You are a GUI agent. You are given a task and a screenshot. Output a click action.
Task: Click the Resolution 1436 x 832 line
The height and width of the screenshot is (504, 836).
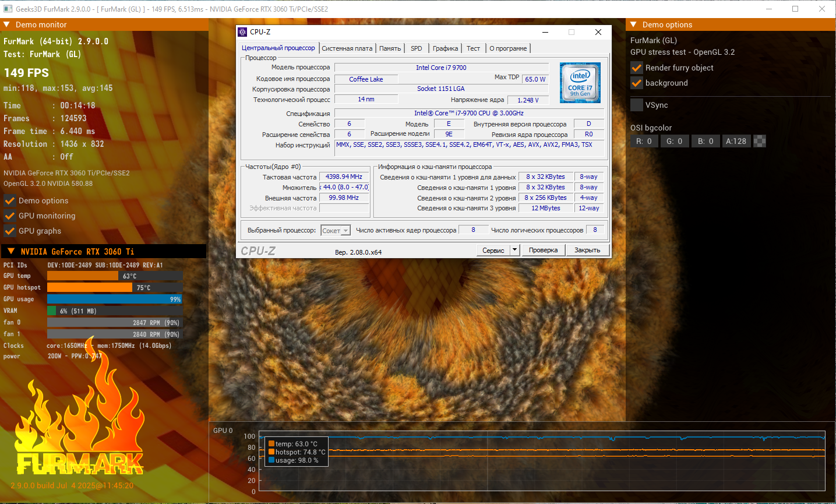pos(54,144)
